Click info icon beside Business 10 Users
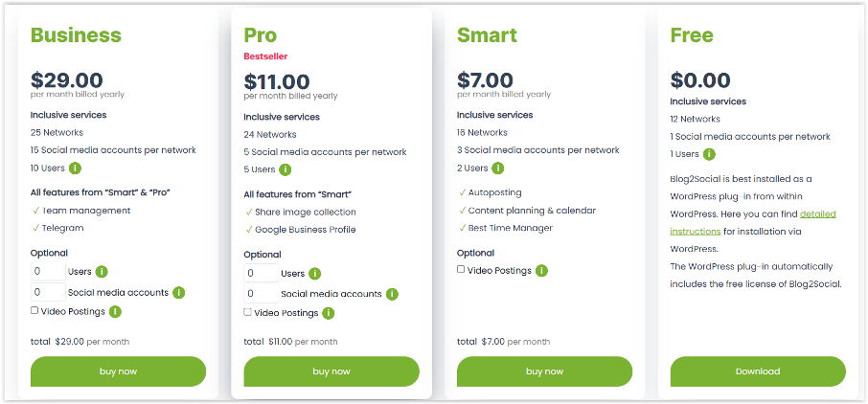 (76, 168)
